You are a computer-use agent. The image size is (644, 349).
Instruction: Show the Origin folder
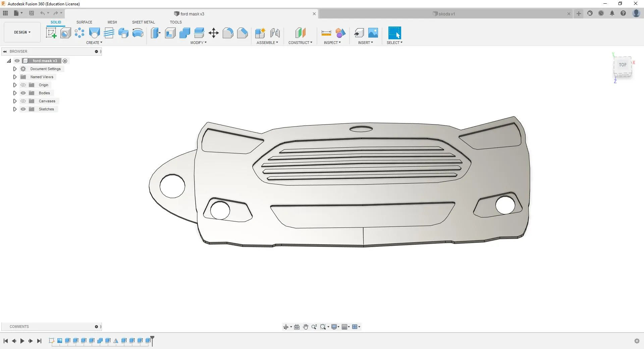23,85
